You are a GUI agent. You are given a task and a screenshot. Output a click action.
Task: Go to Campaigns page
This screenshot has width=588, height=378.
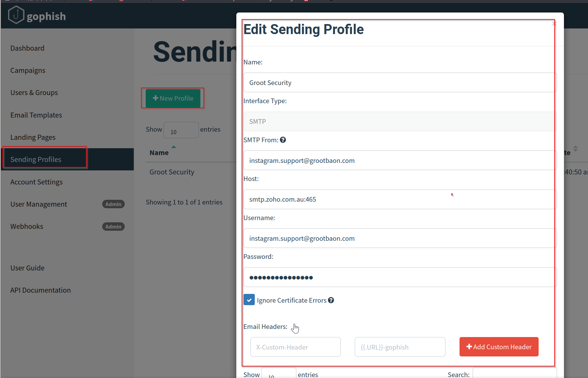28,70
